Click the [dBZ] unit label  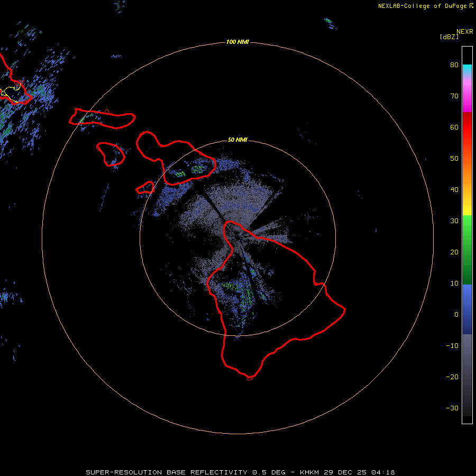click(449, 37)
